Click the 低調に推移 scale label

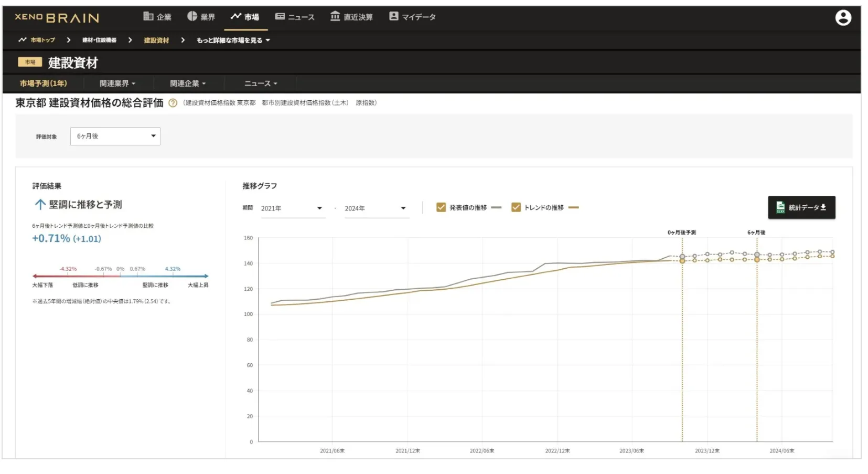pos(85,285)
